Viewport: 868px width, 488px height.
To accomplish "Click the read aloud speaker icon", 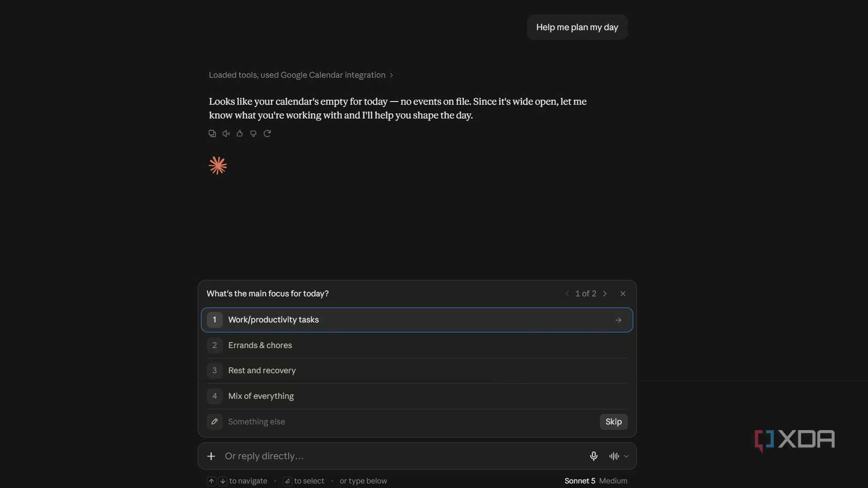I will pyautogui.click(x=226, y=134).
